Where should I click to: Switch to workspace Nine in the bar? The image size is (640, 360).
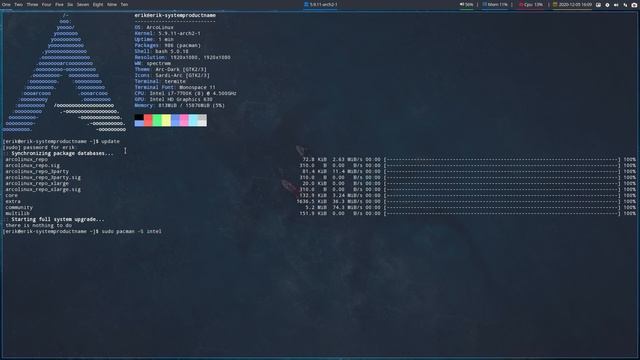tap(112, 4)
